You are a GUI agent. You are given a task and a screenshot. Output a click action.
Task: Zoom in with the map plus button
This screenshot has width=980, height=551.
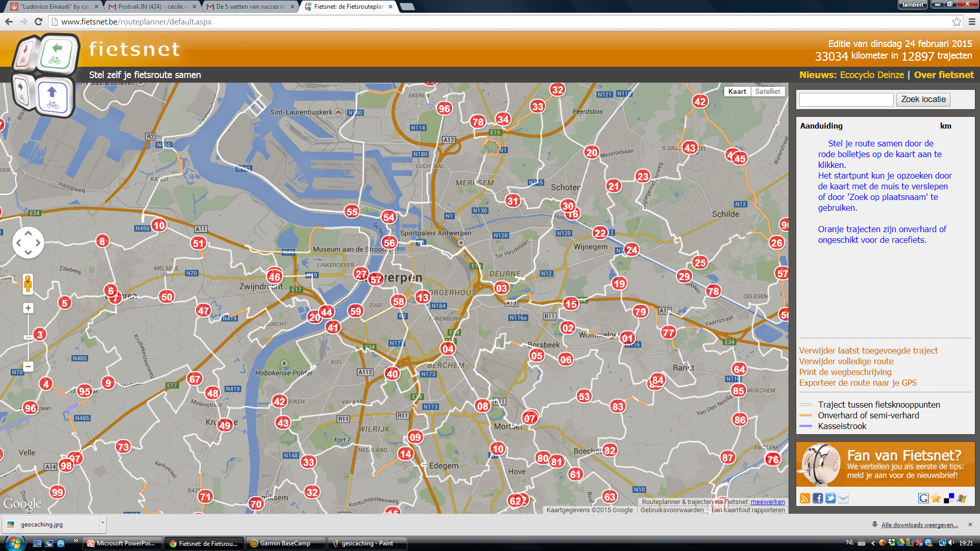(28, 308)
